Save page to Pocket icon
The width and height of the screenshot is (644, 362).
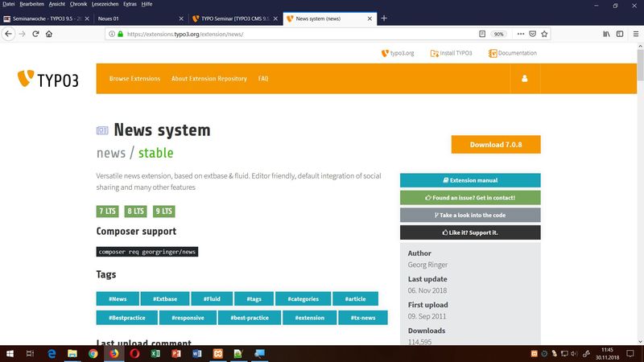click(x=532, y=34)
